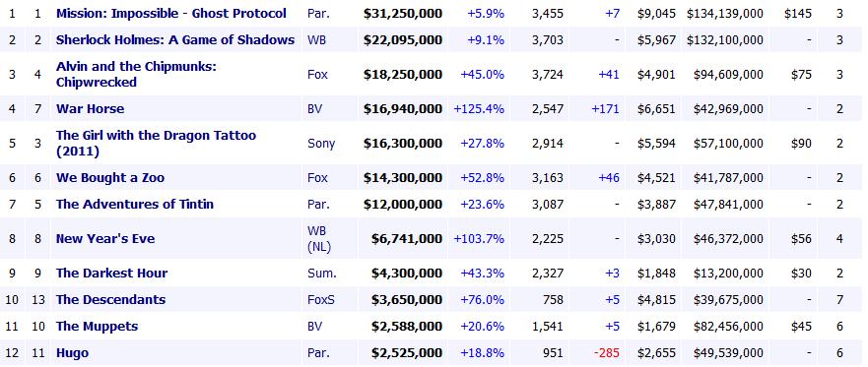The width and height of the screenshot is (868, 367).
Task: Click the WB (NL) studio link
Action: (319, 239)
